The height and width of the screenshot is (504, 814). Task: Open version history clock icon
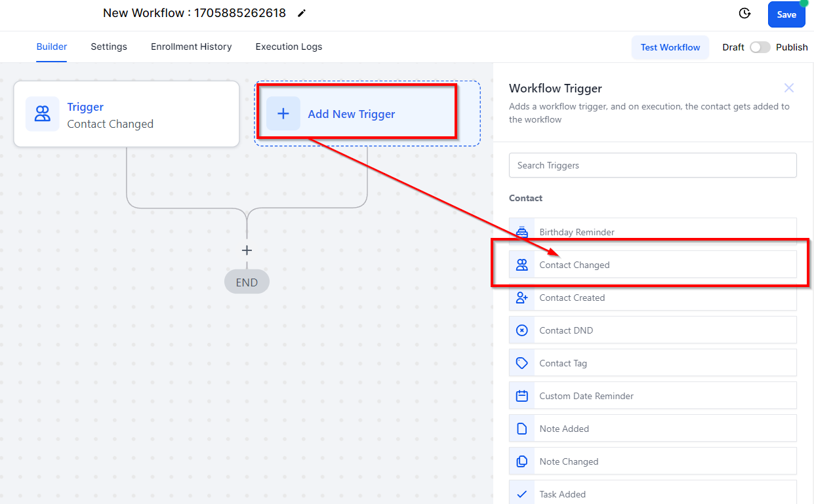click(744, 14)
